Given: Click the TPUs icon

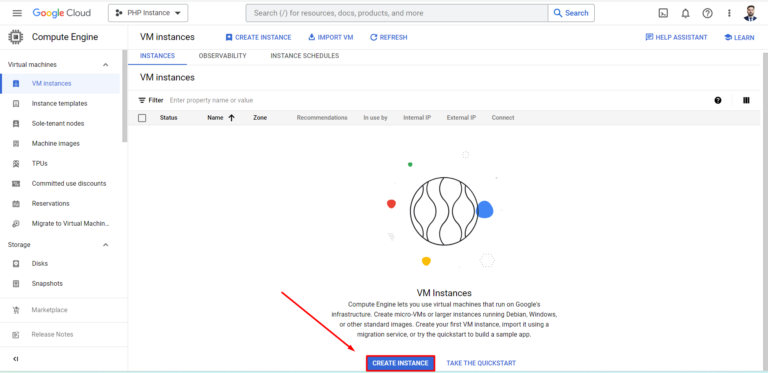Looking at the screenshot, I should (x=16, y=163).
